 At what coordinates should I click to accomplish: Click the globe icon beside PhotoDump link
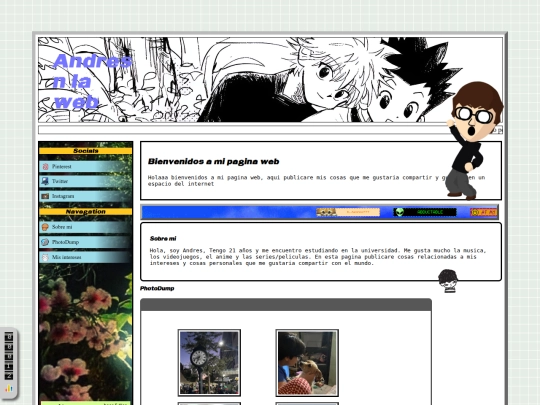point(45,242)
